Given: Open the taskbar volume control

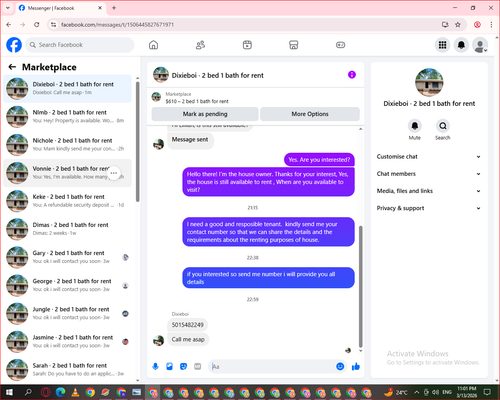Looking at the screenshot, I should click(435, 392).
